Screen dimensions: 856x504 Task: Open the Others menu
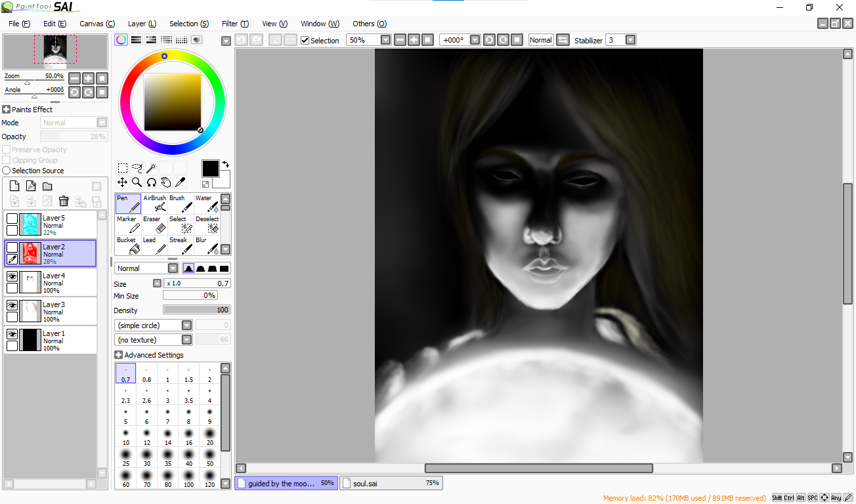tap(370, 24)
